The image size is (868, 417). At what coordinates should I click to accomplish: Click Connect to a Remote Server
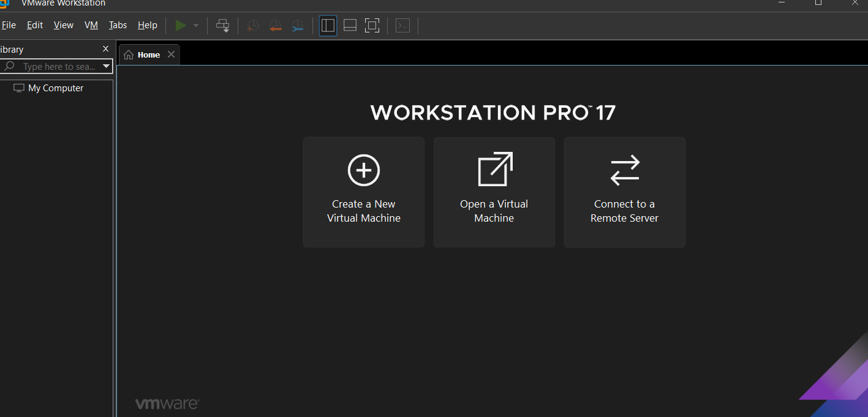(x=624, y=192)
